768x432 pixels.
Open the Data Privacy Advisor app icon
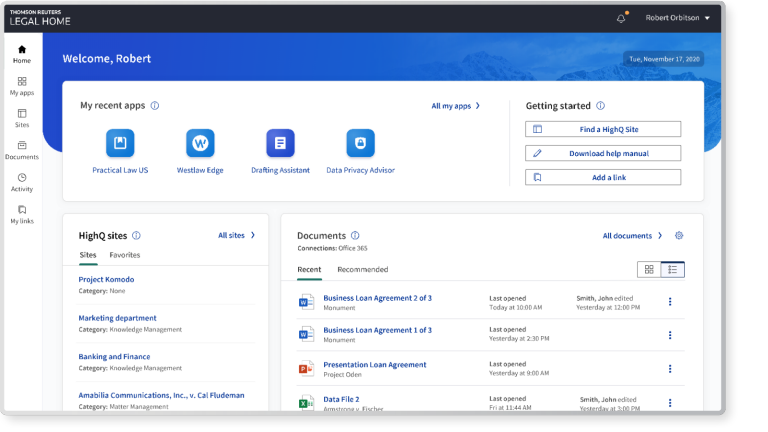click(x=360, y=144)
